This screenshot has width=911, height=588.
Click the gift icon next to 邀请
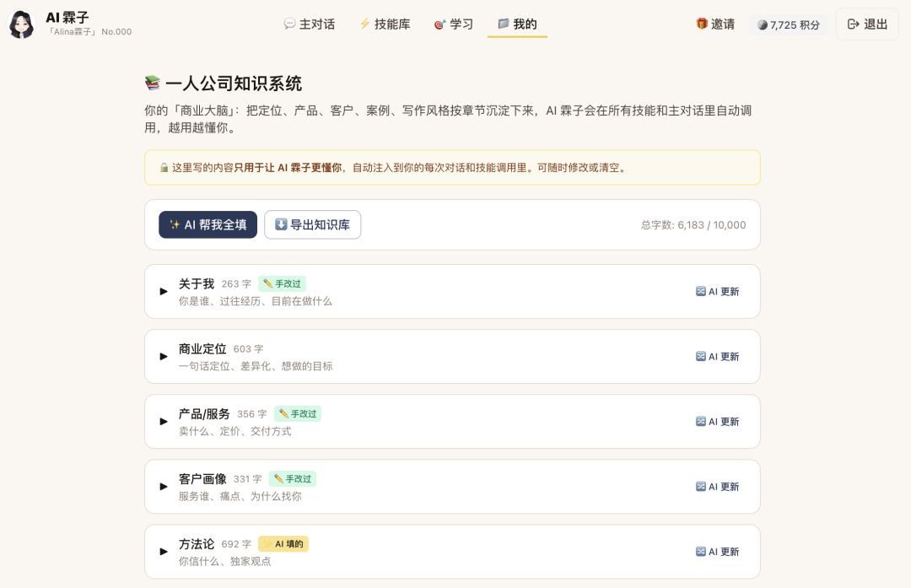702,24
